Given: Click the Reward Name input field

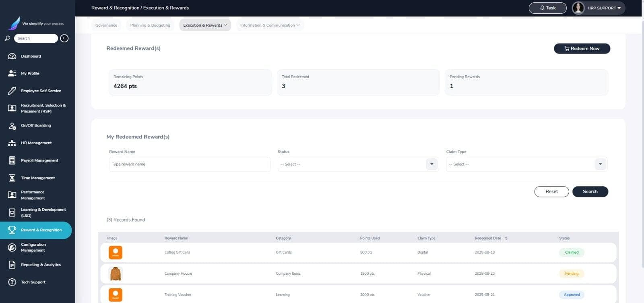Looking at the screenshot, I should (190, 164).
